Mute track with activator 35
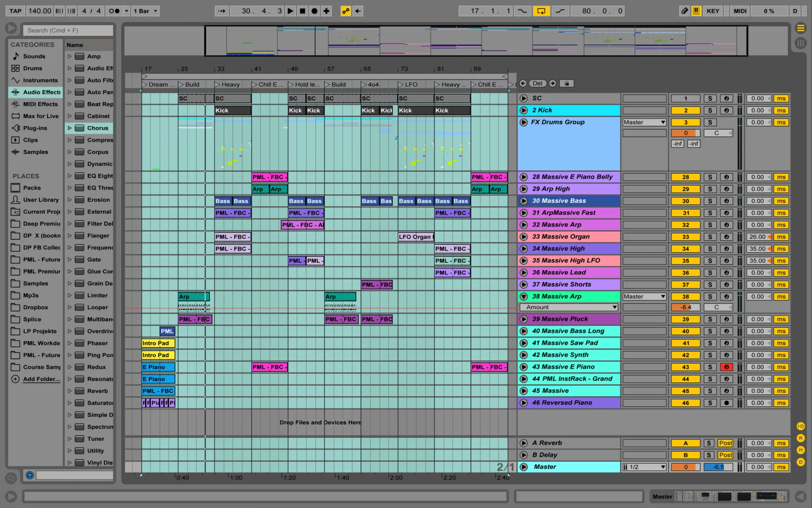 (x=686, y=261)
